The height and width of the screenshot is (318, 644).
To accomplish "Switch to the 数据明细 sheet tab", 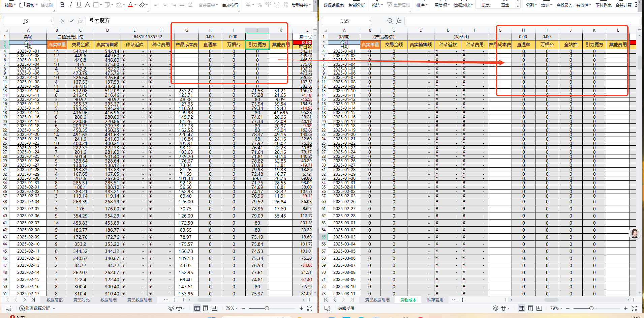I will point(109,300).
